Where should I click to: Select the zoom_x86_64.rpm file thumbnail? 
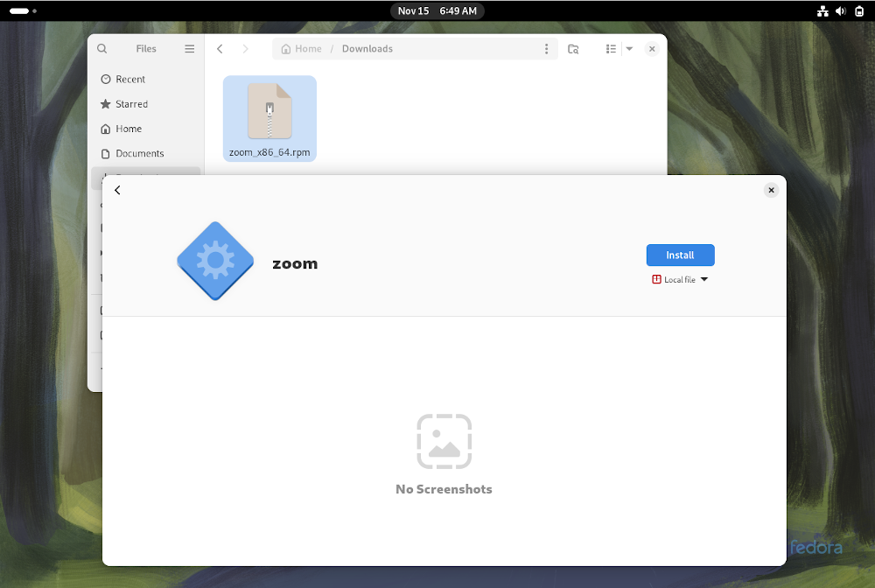[269, 112]
